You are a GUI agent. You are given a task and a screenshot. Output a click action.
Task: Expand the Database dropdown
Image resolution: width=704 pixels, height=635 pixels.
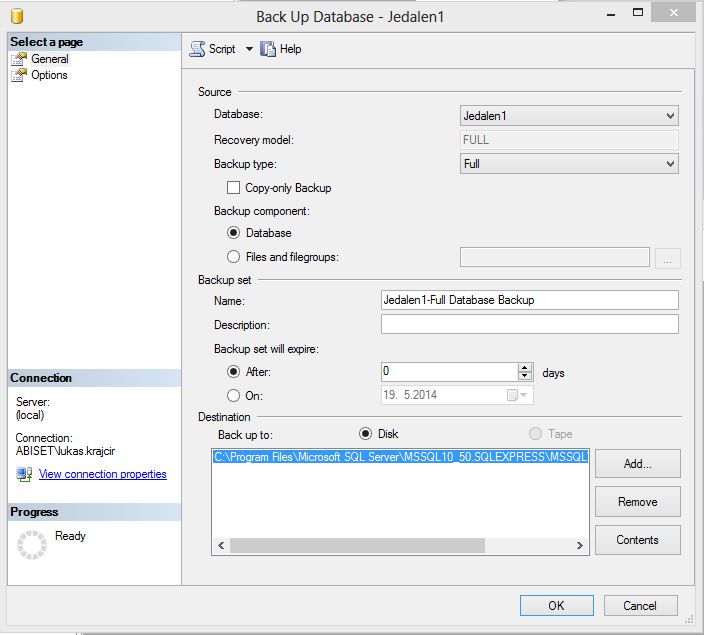669,116
